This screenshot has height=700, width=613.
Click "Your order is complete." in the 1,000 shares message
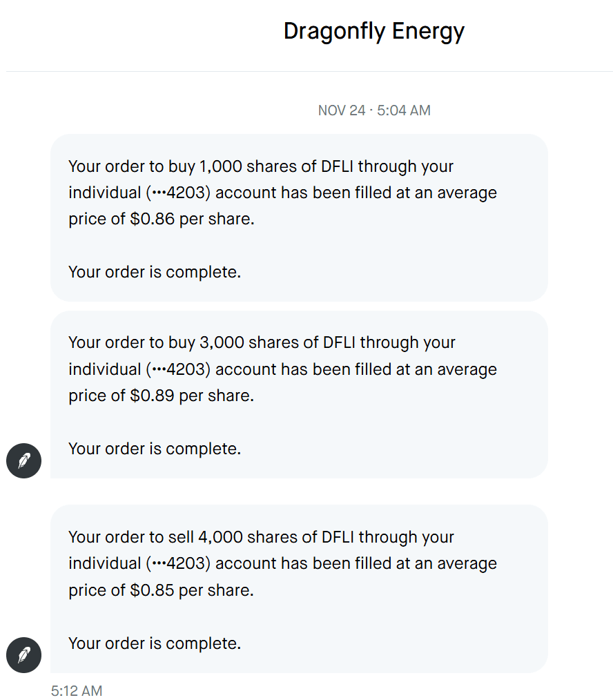[x=155, y=272]
